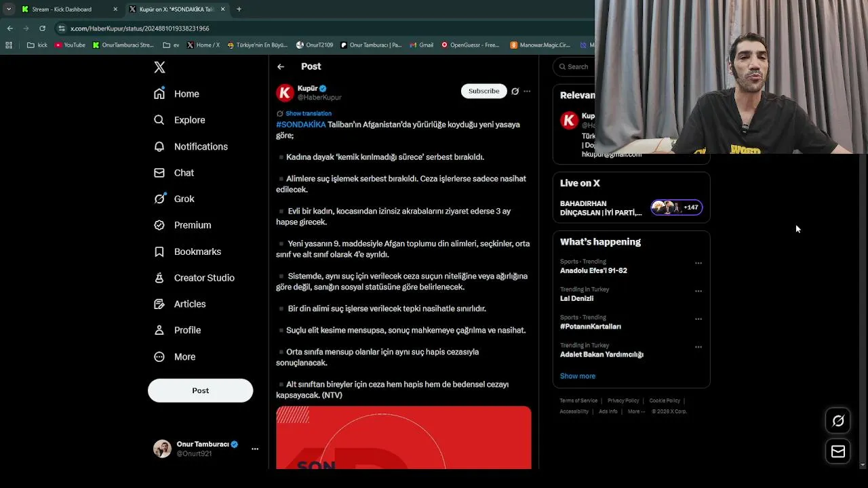Open the post's three-dot options menu

click(x=527, y=91)
